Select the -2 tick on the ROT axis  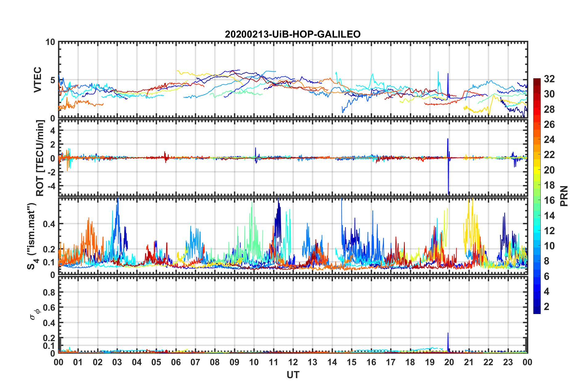pyautogui.click(x=51, y=172)
